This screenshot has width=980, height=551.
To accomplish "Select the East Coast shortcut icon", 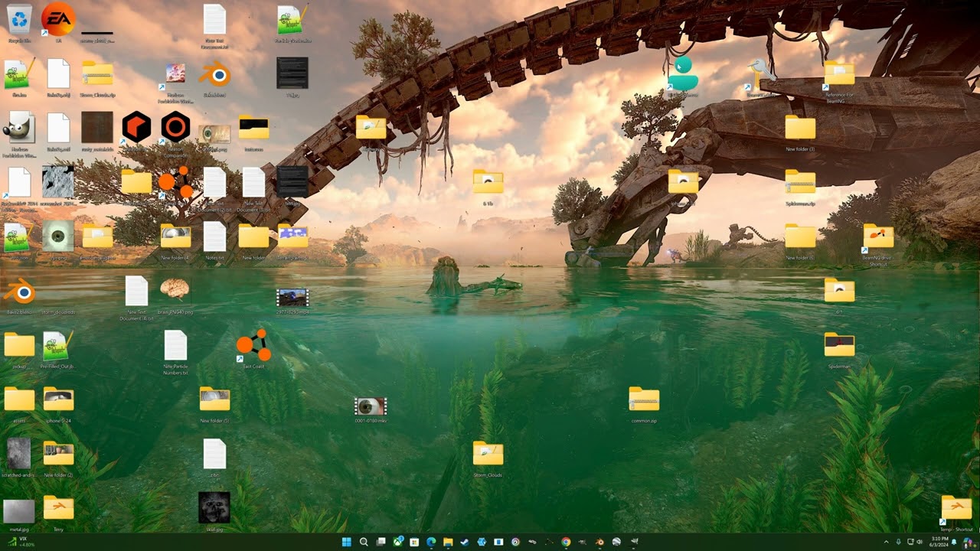I will point(253,346).
